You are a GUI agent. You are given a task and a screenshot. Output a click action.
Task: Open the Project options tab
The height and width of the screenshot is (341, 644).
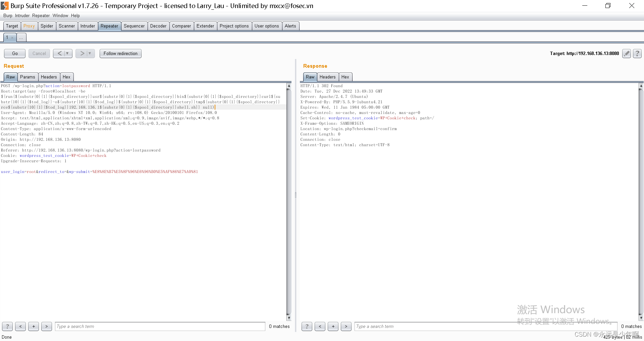[234, 26]
